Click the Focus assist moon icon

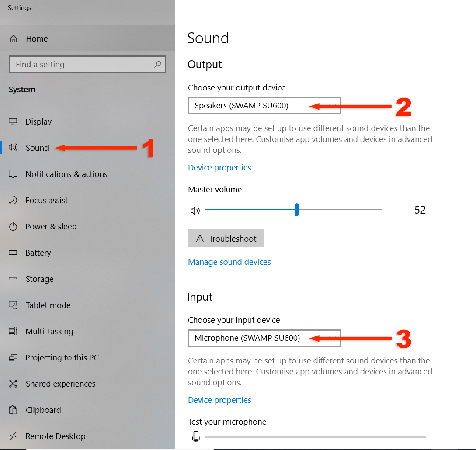click(x=13, y=200)
